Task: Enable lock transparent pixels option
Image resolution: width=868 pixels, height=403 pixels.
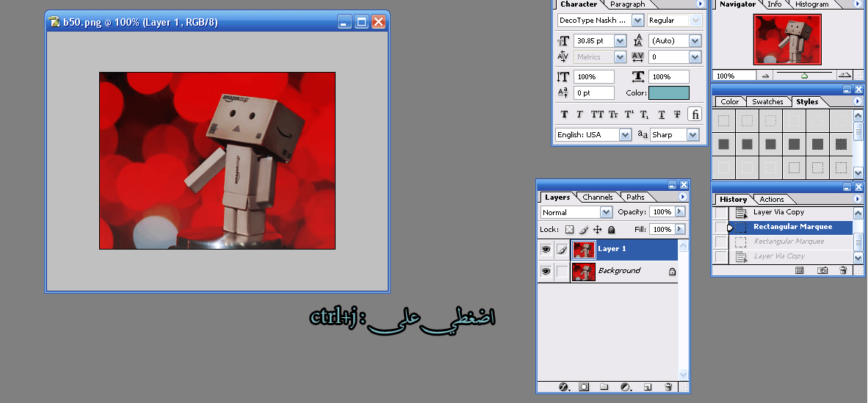Action: [569, 230]
